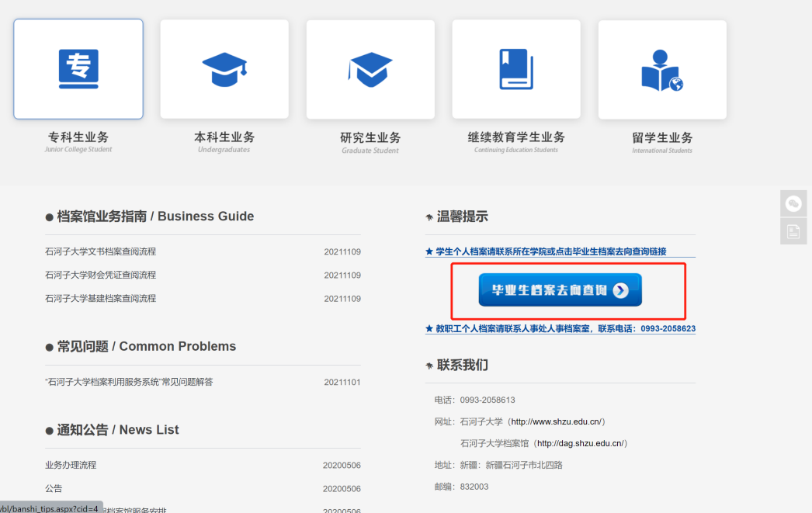Visit the http://www.shzu.edu.cn/ website link
This screenshot has height=513, width=812.
556,422
